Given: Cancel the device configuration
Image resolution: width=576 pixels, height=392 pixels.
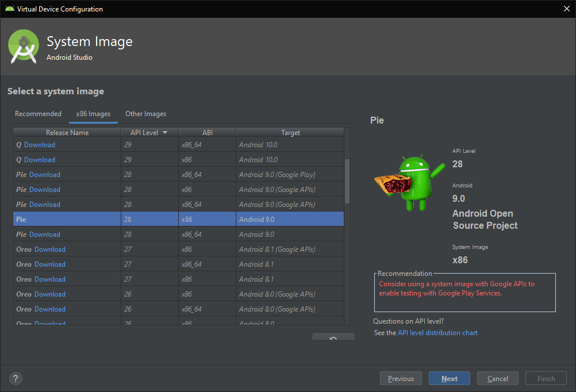Looking at the screenshot, I should pyautogui.click(x=498, y=378).
